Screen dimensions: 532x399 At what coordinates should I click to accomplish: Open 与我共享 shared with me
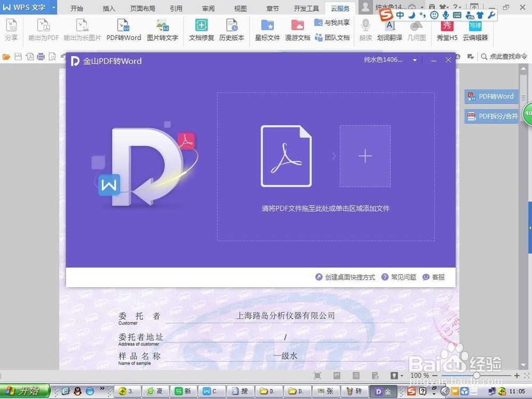(x=332, y=23)
